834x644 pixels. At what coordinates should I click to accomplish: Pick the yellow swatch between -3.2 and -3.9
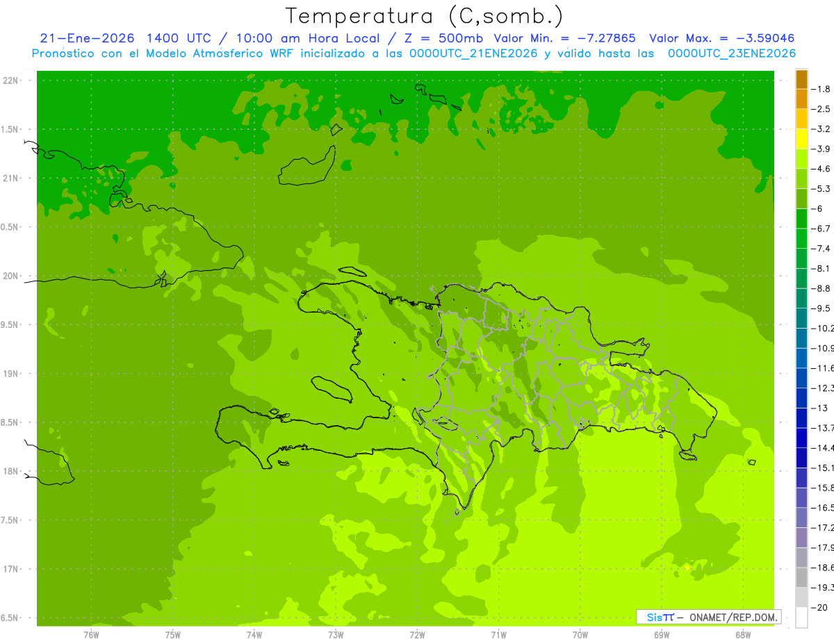pos(801,139)
